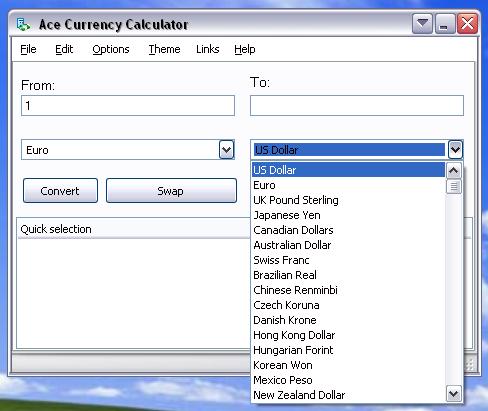
Task: Click the currency list scrollbar thumb
Action: pyautogui.click(x=454, y=187)
